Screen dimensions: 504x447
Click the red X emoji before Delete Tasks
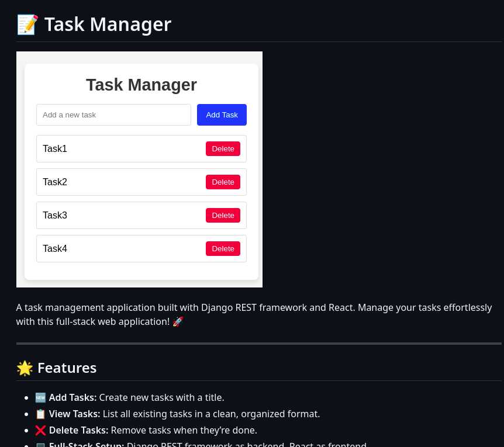[40, 430]
